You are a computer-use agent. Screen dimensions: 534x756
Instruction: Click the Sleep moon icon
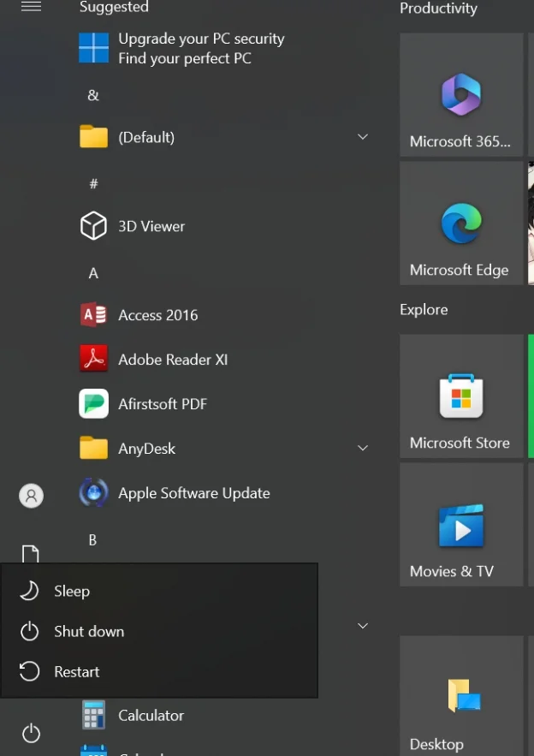point(29,591)
